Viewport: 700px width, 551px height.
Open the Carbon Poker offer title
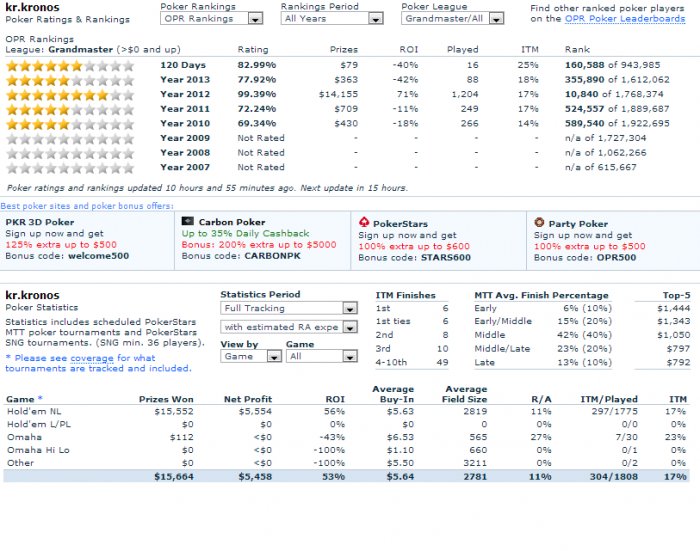pos(232,222)
